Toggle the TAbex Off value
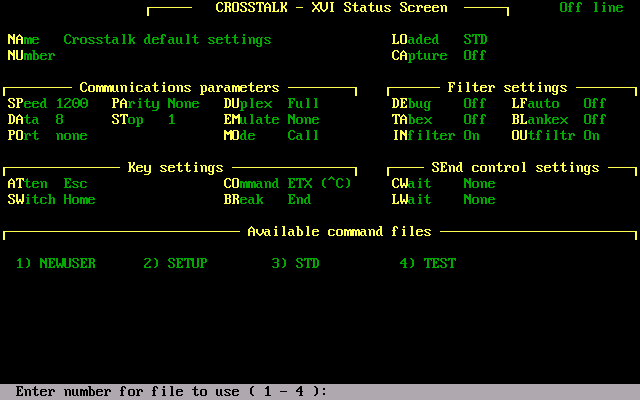 (475, 120)
